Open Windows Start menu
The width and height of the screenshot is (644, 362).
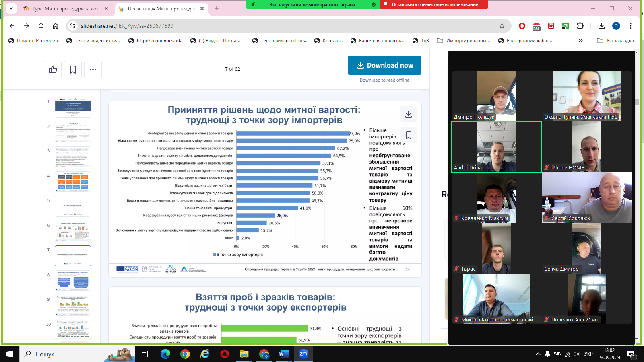10,354
